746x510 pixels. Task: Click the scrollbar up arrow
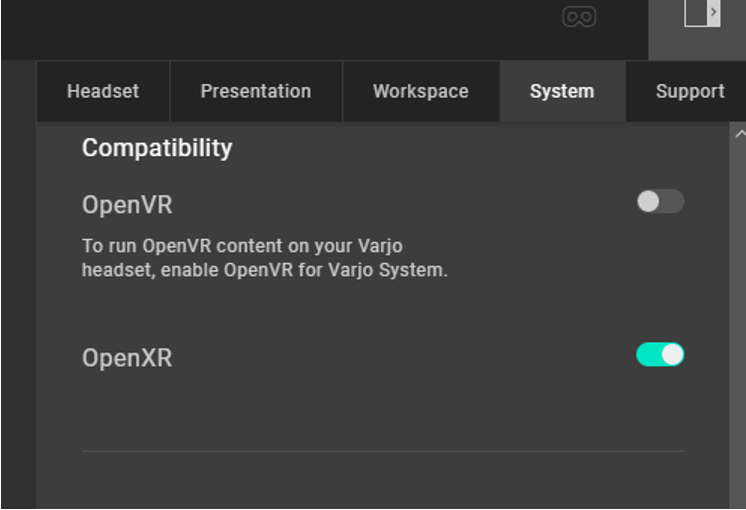click(x=740, y=134)
